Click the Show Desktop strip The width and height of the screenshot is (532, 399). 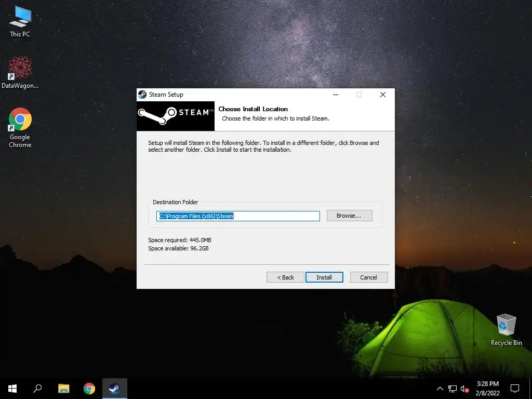tap(530, 389)
